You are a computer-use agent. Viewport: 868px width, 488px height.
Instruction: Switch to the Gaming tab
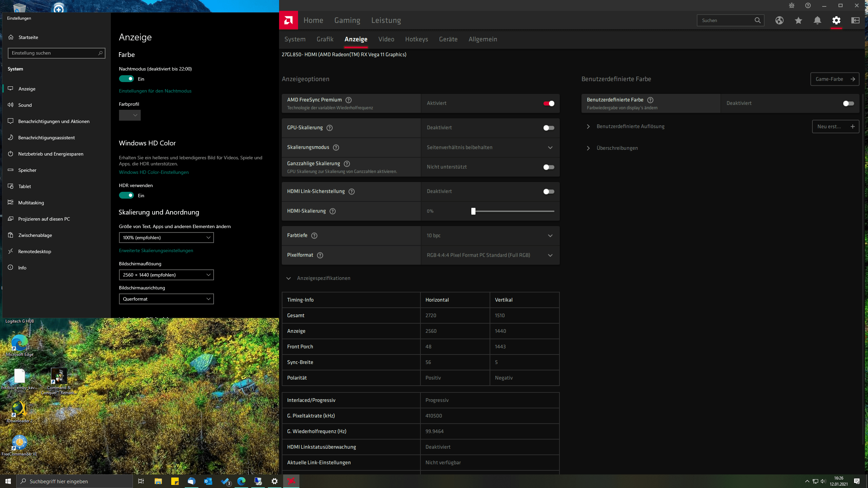347,20
